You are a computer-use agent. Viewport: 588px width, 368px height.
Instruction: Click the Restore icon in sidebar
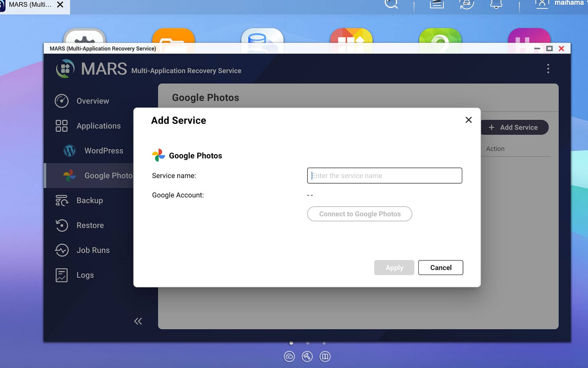pyautogui.click(x=62, y=225)
